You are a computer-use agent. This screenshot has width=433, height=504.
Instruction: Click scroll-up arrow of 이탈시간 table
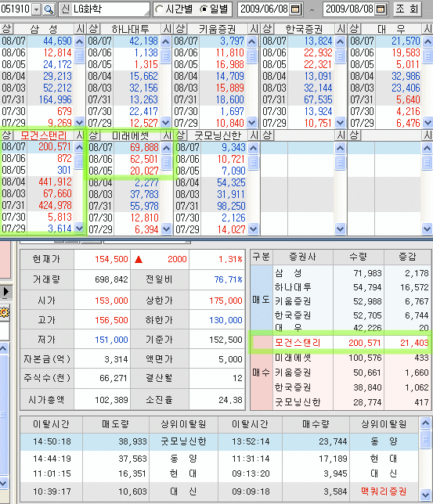pyautogui.click(x=425, y=423)
